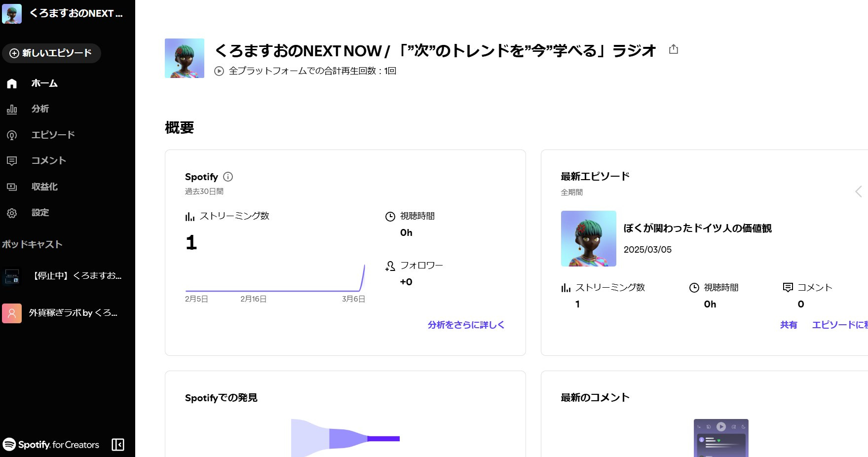868x457 pixels.
Task: Click the 2月5日 date label on chart
Action: coord(196,299)
